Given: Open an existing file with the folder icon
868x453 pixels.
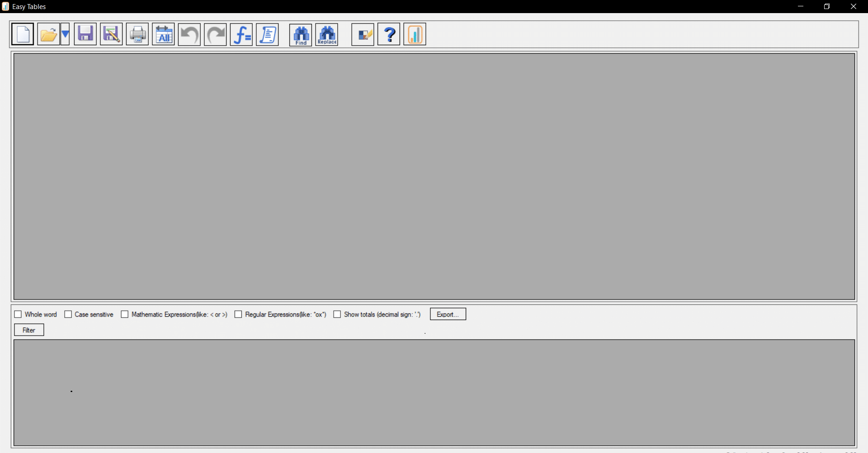Looking at the screenshot, I should [x=48, y=34].
